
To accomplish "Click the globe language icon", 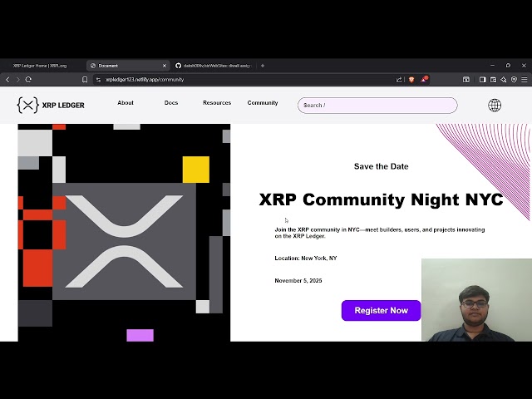I will 495,106.
